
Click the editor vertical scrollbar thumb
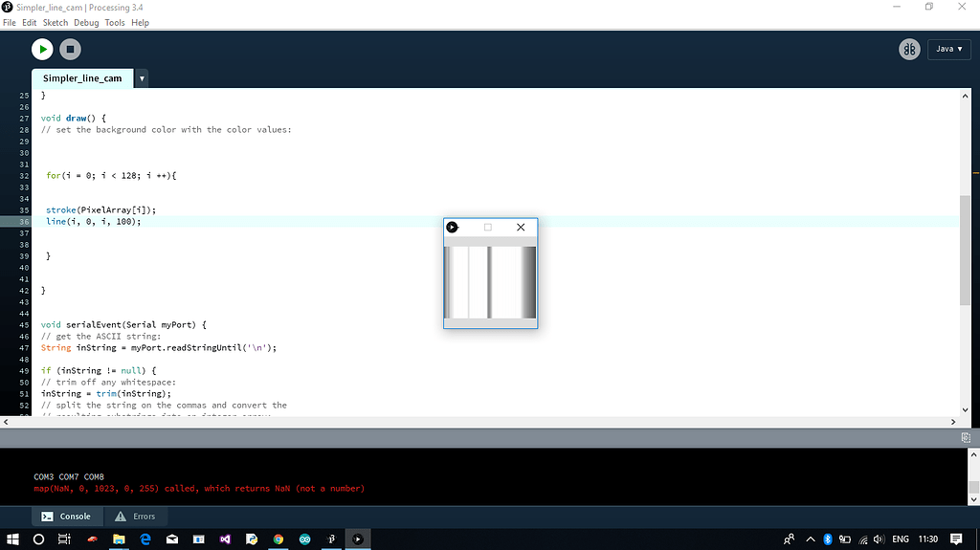[965, 250]
